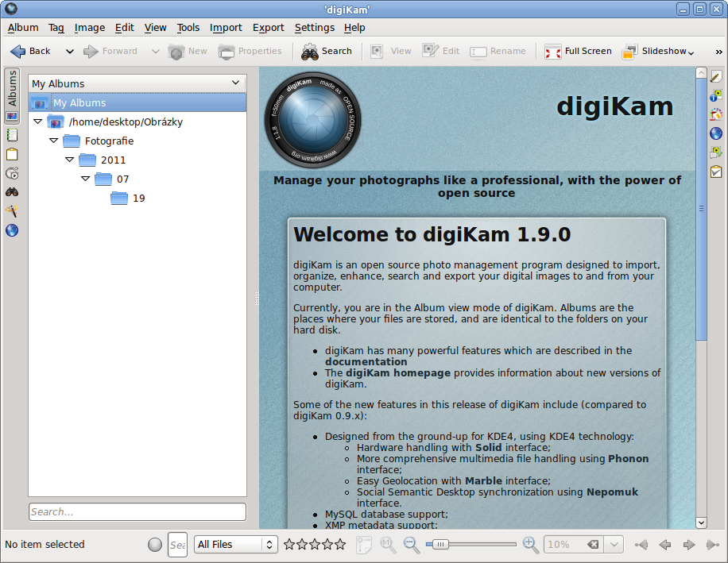Jump to first item with status bar arrow

pyautogui.click(x=641, y=545)
